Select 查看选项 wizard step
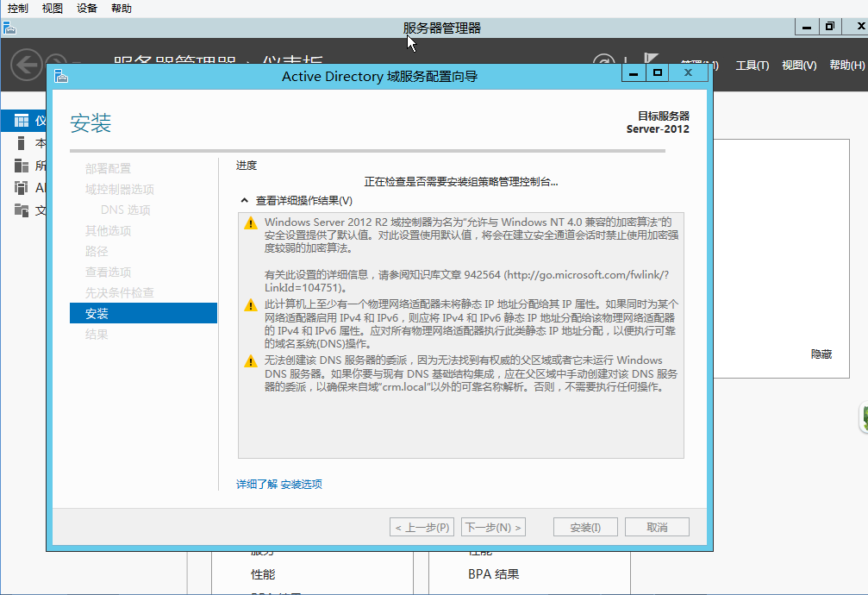 tap(108, 272)
